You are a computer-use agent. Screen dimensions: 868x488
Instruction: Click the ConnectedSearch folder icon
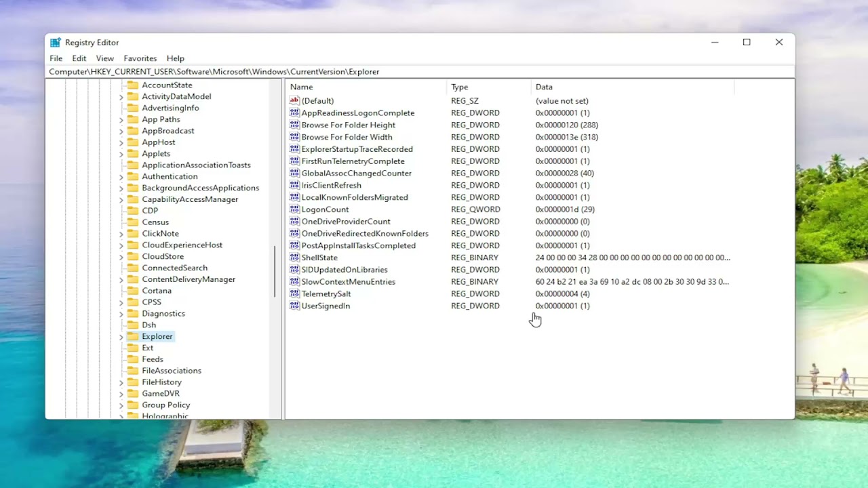pyautogui.click(x=133, y=268)
